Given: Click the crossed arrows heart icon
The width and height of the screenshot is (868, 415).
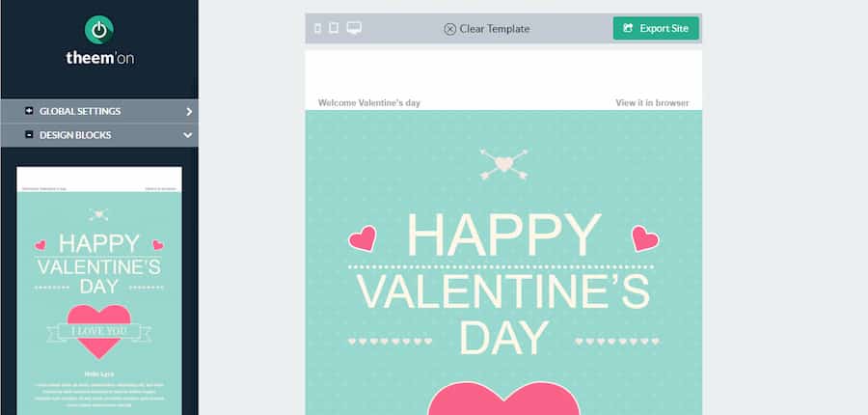Looking at the screenshot, I should click(x=503, y=164).
